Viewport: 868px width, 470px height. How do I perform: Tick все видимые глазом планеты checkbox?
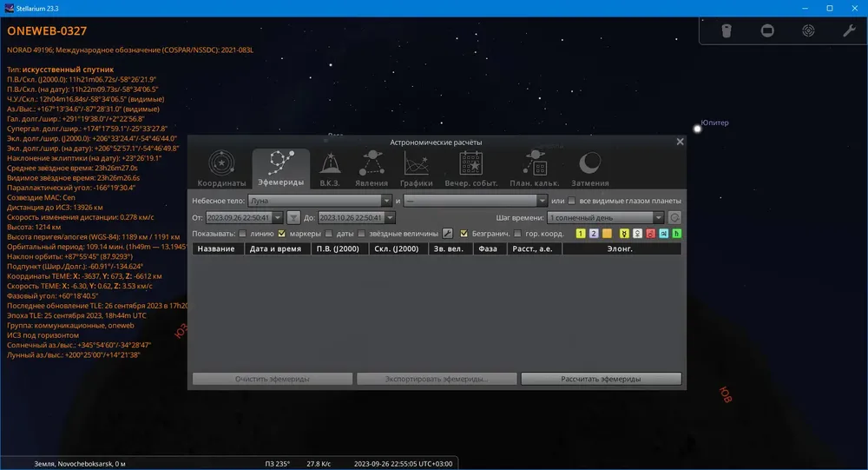(x=572, y=201)
